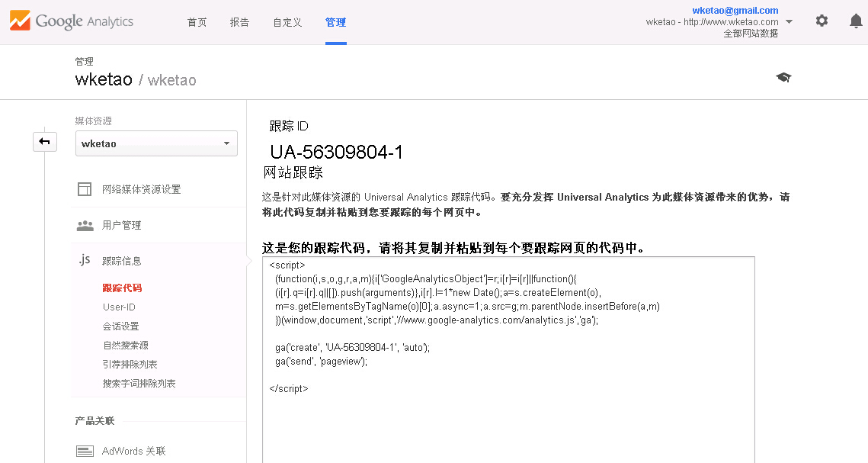The image size is (868, 463).
Task: Click the 媒体资源 column label
Action: [x=94, y=121]
